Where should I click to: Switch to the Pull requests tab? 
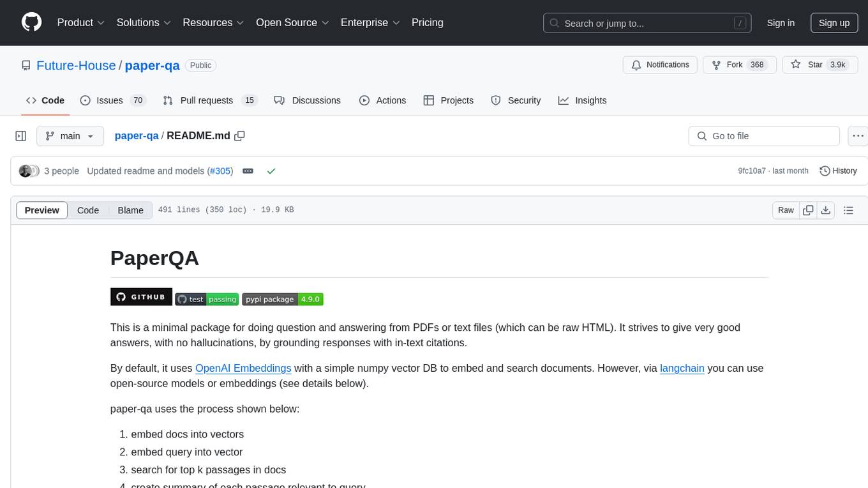(x=209, y=100)
